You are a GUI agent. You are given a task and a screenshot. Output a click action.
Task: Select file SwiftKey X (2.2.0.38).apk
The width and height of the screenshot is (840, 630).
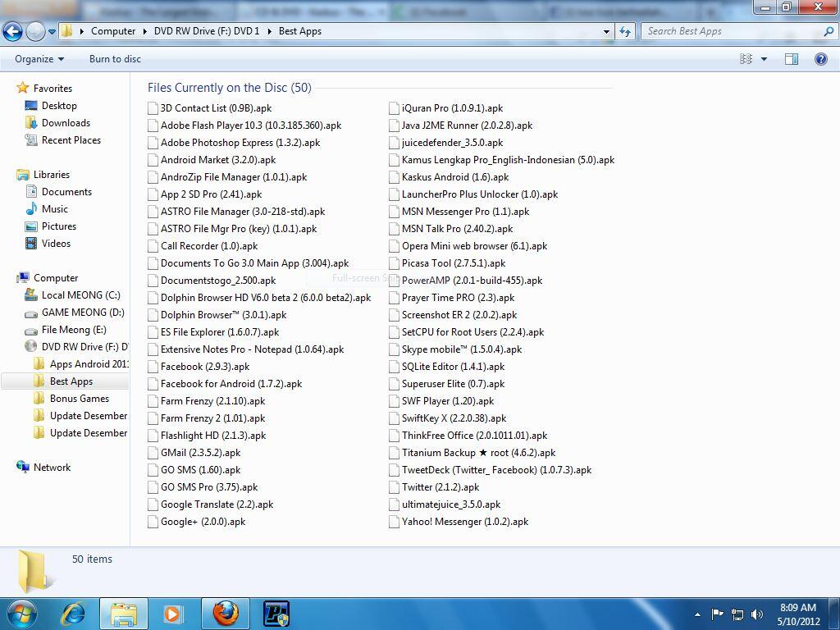pos(448,418)
